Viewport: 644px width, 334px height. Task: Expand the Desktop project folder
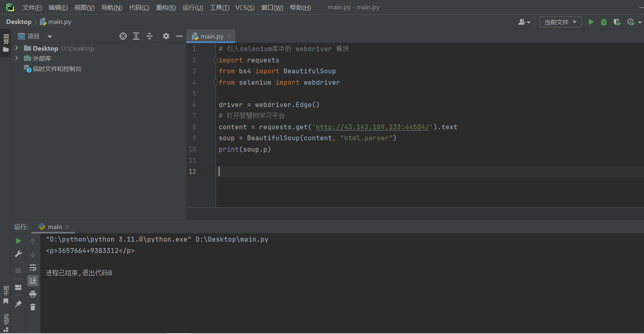[x=17, y=48]
